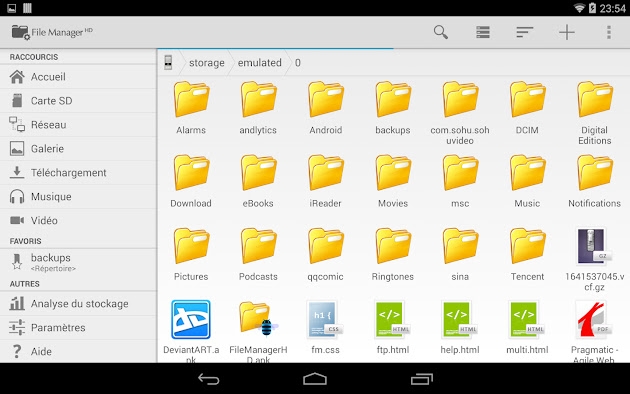
Task: Open Réseau network shortcut
Action: (x=78, y=125)
